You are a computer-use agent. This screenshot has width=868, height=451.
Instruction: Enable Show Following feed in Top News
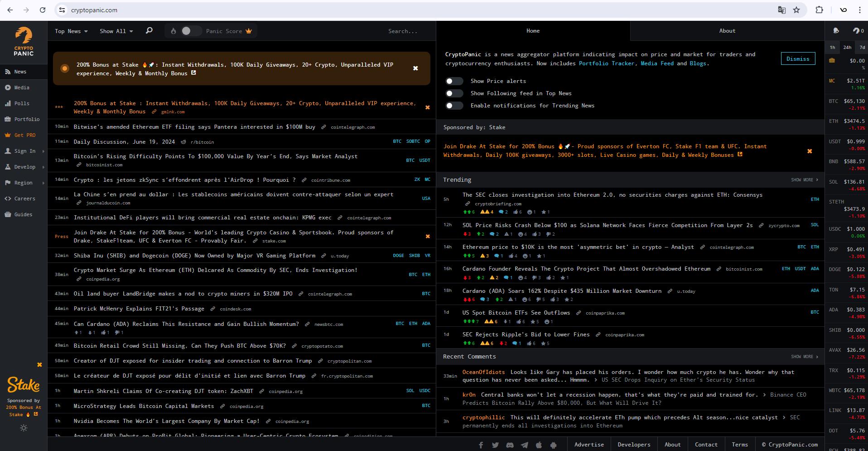454,93
